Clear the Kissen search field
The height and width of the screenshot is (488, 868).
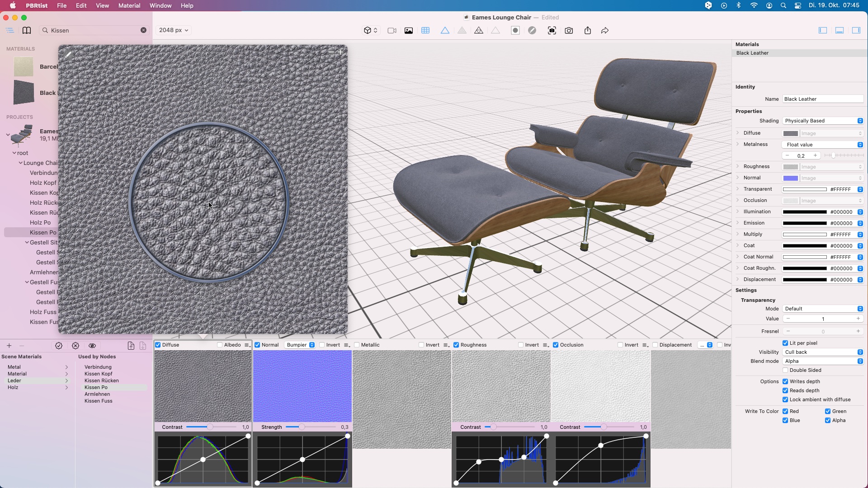click(143, 30)
